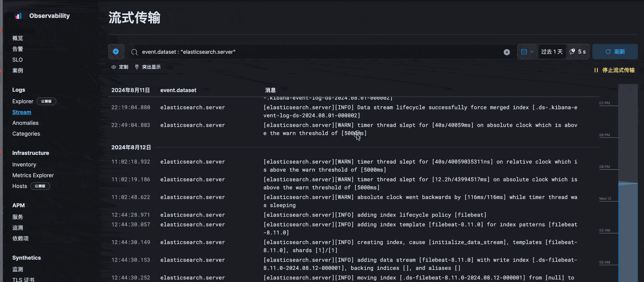Open Infrastructure Inventory
This screenshot has height=282, width=644.
[x=24, y=164]
